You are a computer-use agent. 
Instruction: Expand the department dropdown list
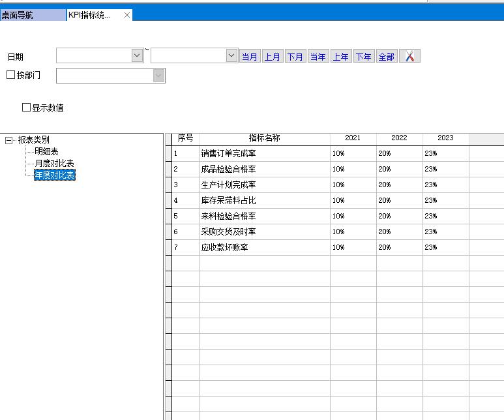pos(158,76)
